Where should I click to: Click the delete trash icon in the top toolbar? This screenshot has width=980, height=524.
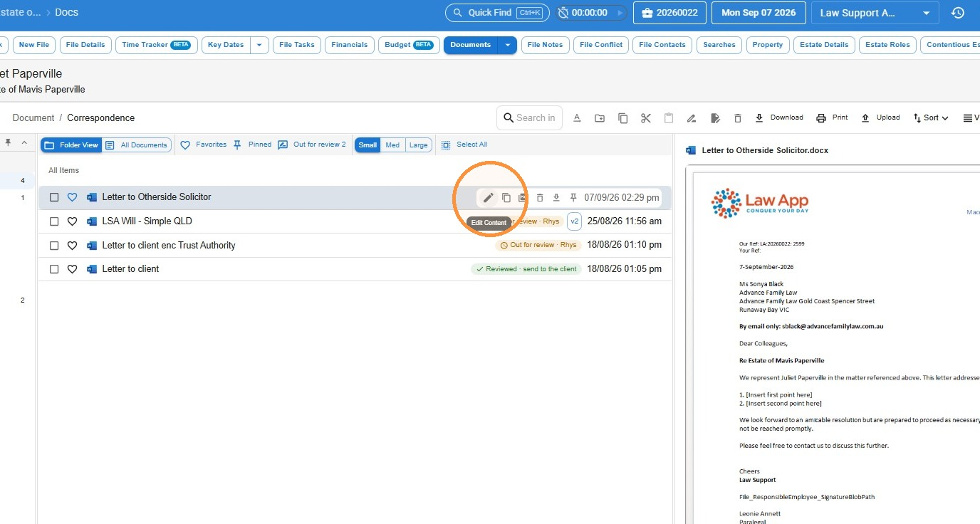(x=738, y=118)
